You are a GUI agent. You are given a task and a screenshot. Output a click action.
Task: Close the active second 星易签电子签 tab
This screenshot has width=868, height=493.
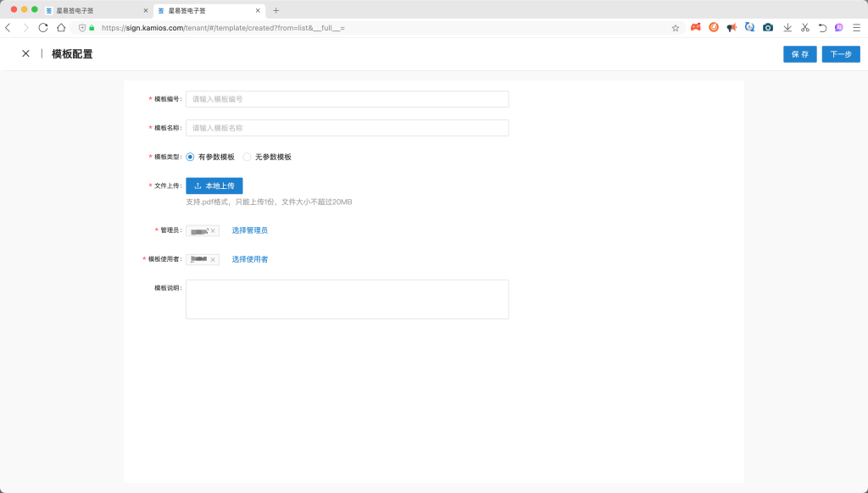point(258,10)
